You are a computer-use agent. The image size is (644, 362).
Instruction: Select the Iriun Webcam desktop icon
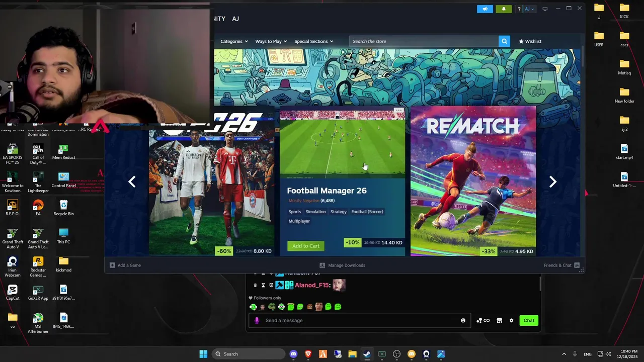point(13,266)
